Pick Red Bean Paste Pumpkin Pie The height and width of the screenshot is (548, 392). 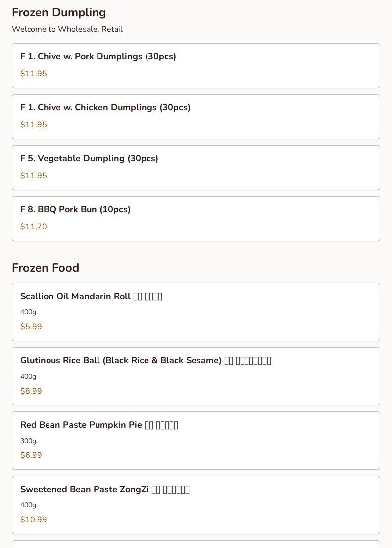tap(196, 441)
